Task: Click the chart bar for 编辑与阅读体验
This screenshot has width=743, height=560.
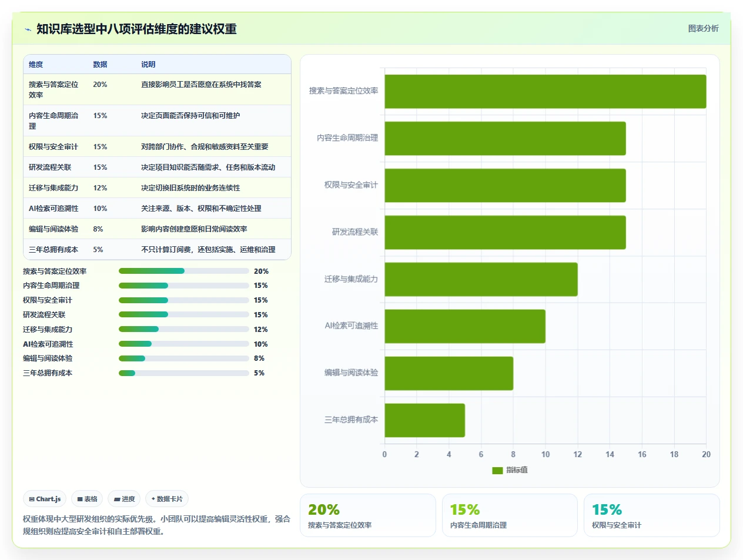Action: (x=449, y=374)
